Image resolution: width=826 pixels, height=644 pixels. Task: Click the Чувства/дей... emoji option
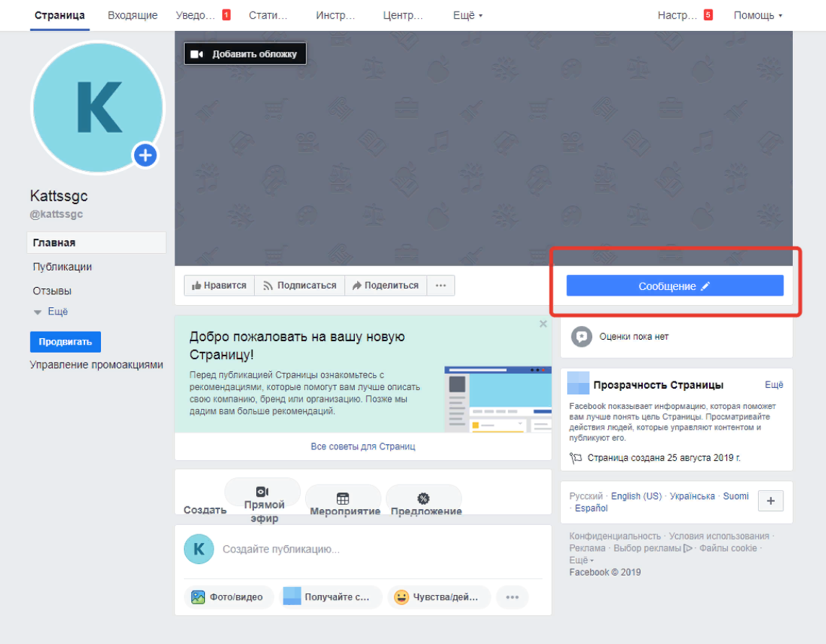tap(439, 597)
